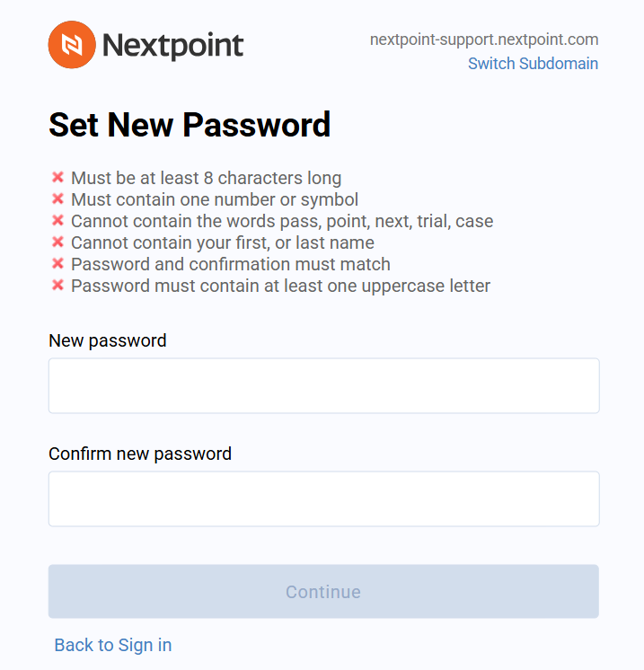Click the nextpoint-support.nextpoint.com subdomain text
Screen dimensions: 644x670
(484, 40)
